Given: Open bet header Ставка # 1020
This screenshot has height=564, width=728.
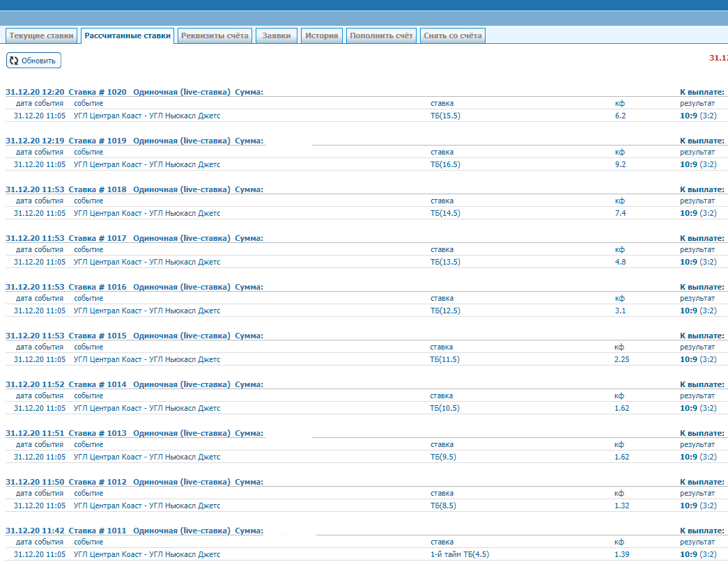Looking at the screenshot, I should 98,92.
